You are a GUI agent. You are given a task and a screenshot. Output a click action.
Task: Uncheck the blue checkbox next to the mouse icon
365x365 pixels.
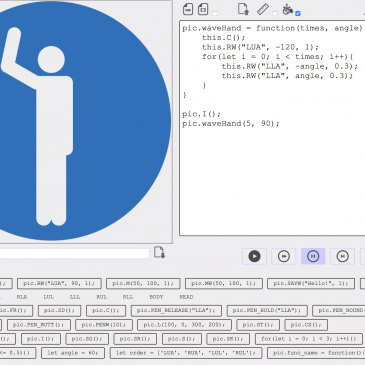(298, 13)
